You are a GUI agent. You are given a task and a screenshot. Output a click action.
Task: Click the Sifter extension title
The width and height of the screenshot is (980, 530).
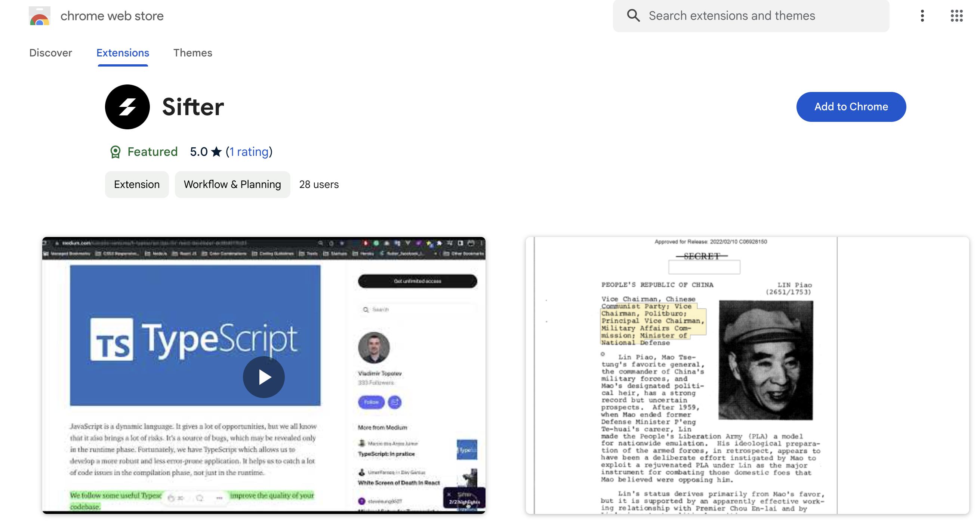click(193, 107)
